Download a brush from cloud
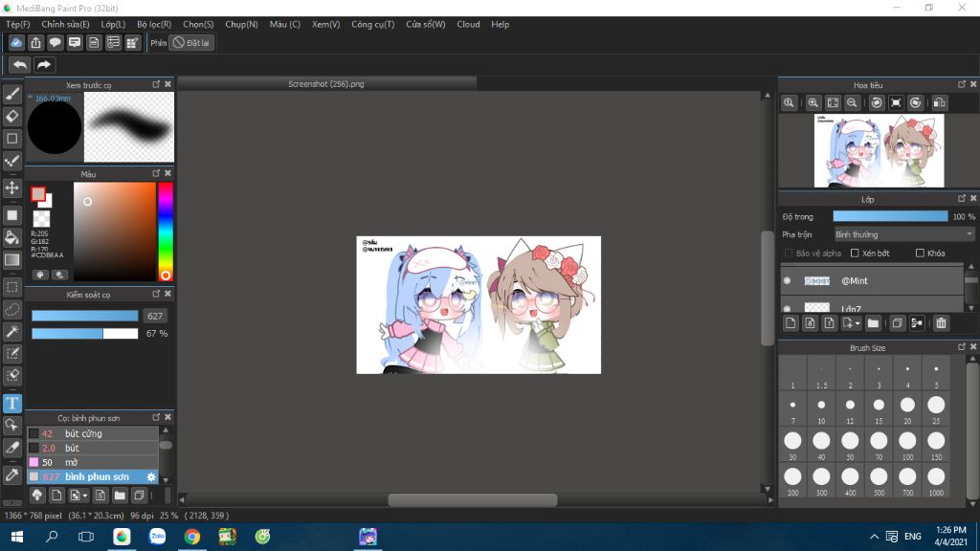 37,496
